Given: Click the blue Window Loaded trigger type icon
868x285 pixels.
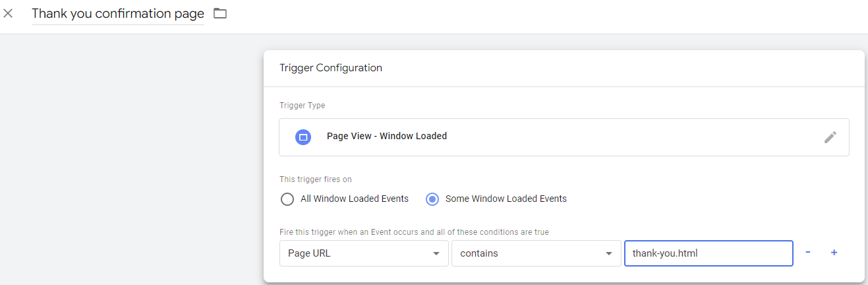Looking at the screenshot, I should (x=303, y=137).
